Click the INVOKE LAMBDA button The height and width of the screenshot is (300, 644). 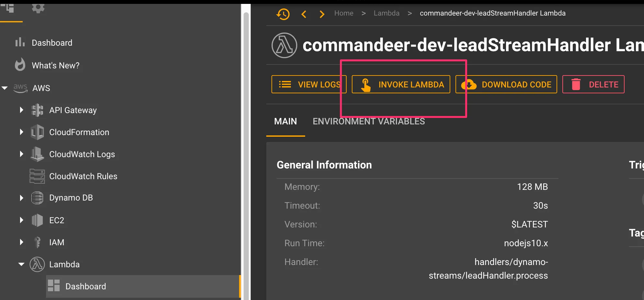click(x=401, y=84)
